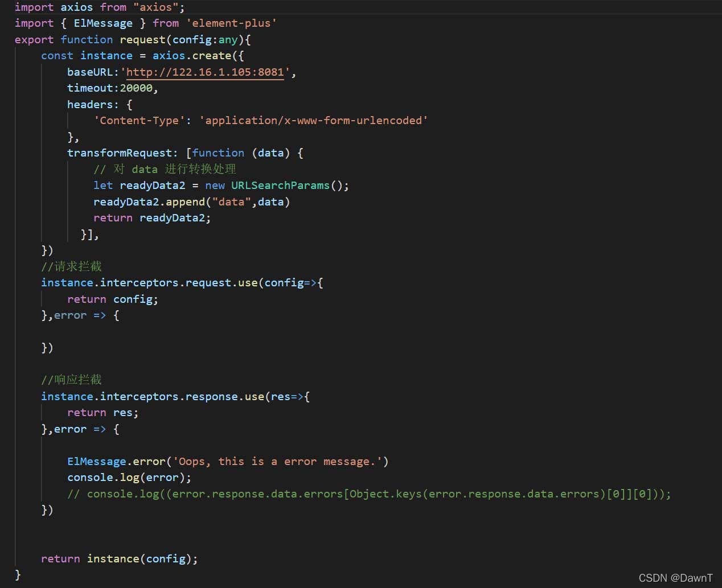Click the underlined baseURL link http://122.16.1.105:8081

point(204,72)
